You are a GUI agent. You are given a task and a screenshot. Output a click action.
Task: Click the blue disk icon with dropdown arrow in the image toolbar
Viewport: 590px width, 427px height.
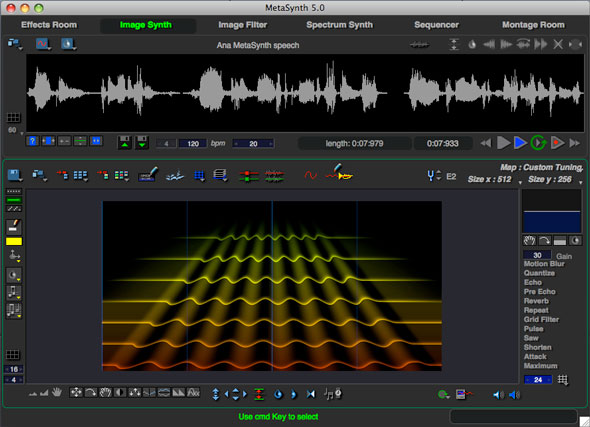[15, 175]
